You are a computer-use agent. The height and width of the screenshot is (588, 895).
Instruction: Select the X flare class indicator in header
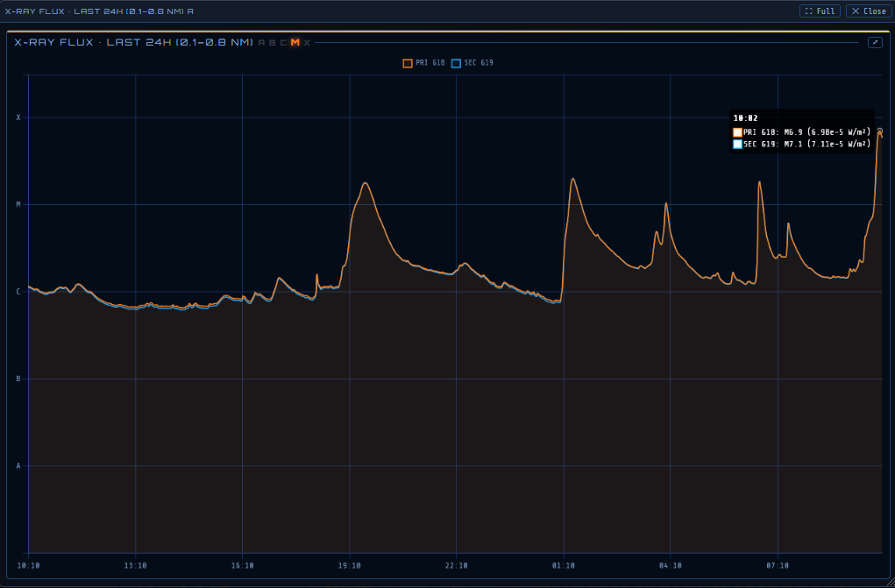pos(307,43)
